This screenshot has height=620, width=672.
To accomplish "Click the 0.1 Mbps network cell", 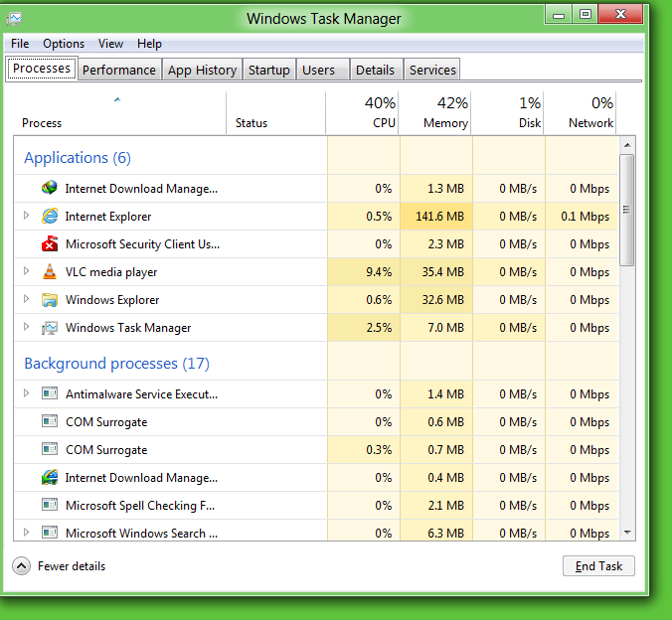I will click(582, 216).
